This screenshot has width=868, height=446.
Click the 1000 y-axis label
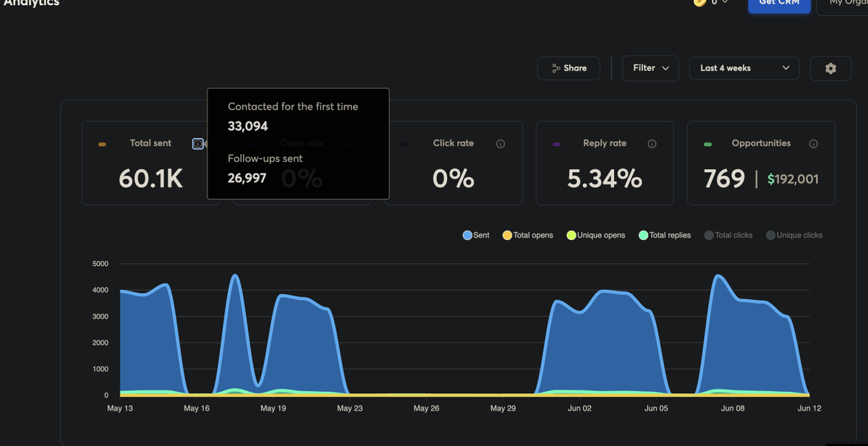click(x=101, y=369)
